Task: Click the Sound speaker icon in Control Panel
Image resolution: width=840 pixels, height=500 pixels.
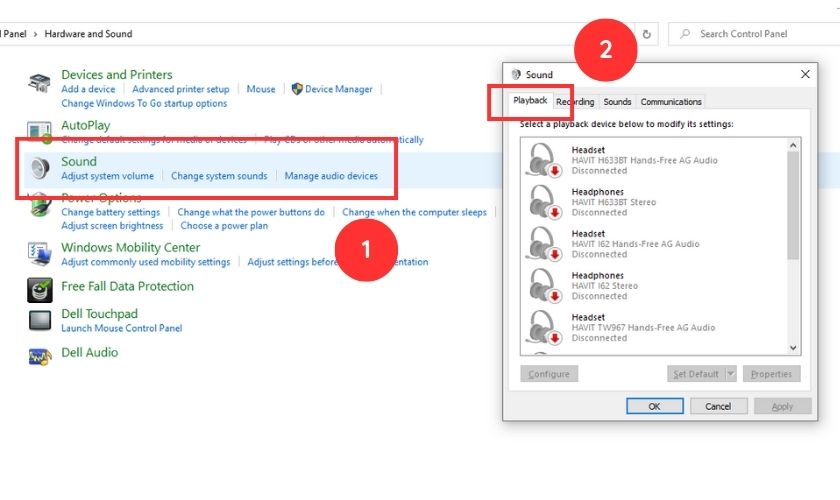Action: pos(40,168)
